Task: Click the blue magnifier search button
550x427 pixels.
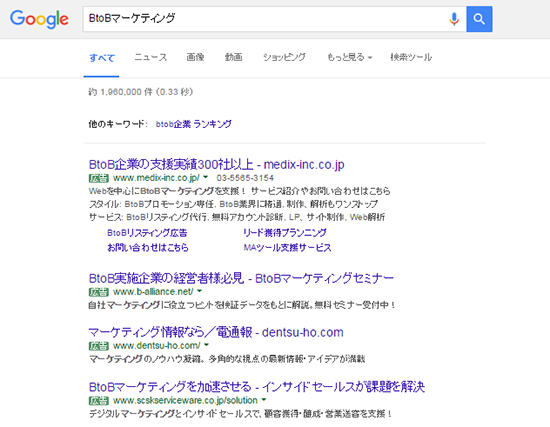Action: [x=479, y=19]
